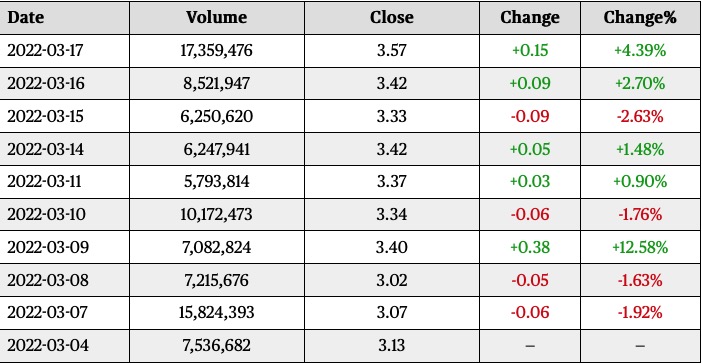Click the Change column header
This screenshot has width=702, height=364.
coord(530,17)
